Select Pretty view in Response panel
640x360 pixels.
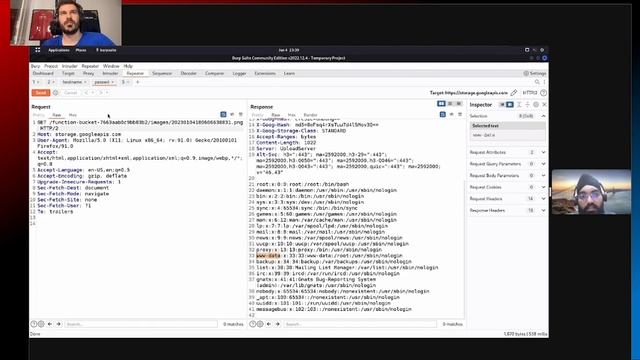[x=257, y=115]
